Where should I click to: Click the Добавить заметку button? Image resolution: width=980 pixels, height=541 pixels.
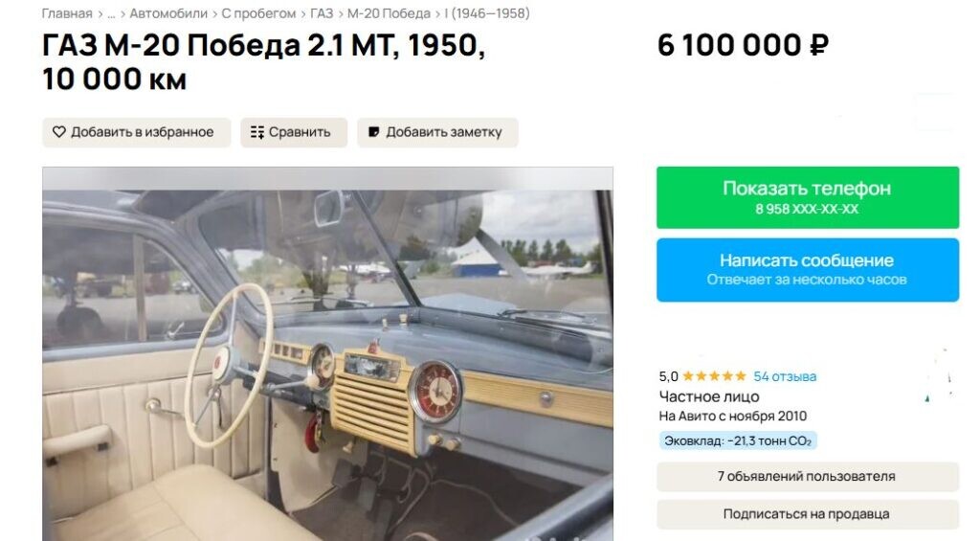click(437, 132)
